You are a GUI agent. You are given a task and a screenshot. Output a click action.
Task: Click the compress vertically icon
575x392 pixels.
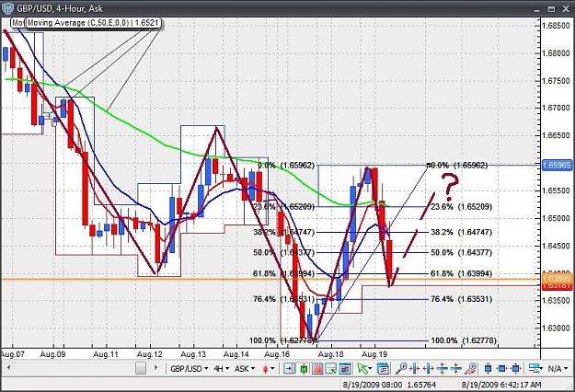coord(455,368)
